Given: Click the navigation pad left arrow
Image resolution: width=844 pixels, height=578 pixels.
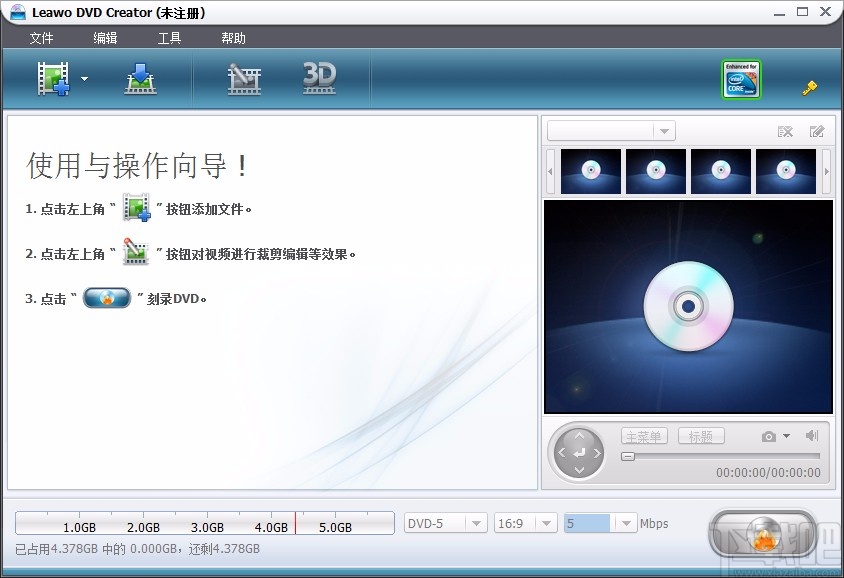Looking at the screenshot, I should tap(561, 453).
